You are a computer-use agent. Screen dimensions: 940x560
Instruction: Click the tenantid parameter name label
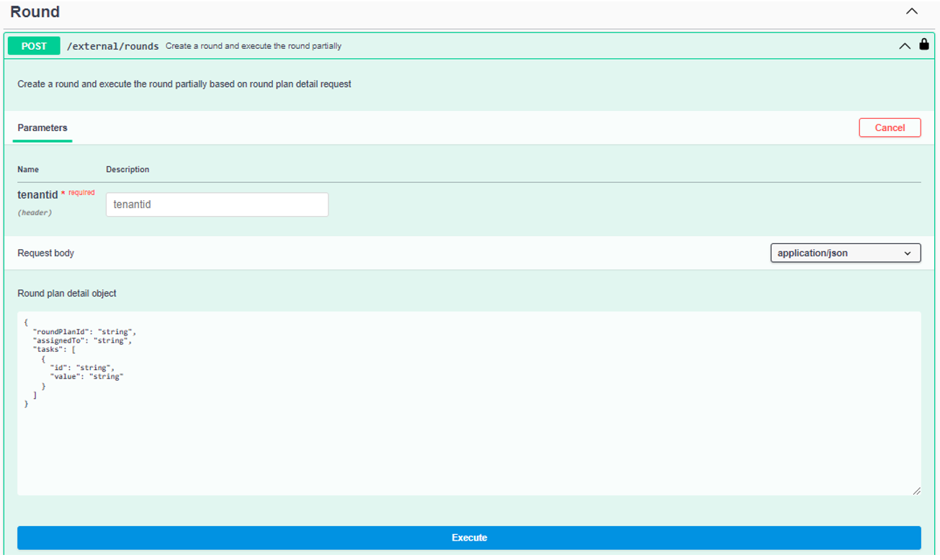37,195
